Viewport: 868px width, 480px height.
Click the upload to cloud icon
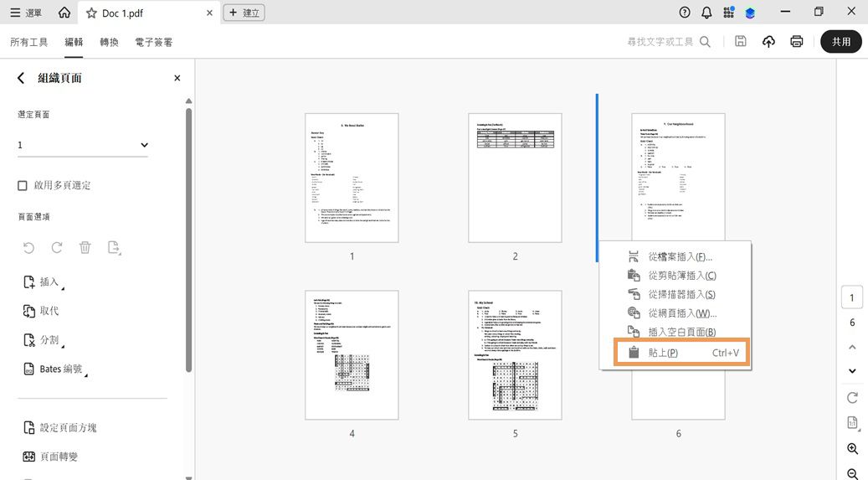[x=768, y=42]
